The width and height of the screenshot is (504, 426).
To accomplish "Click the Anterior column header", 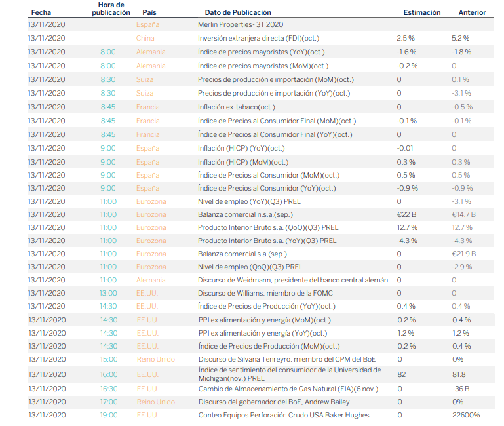I will (472, 12).
